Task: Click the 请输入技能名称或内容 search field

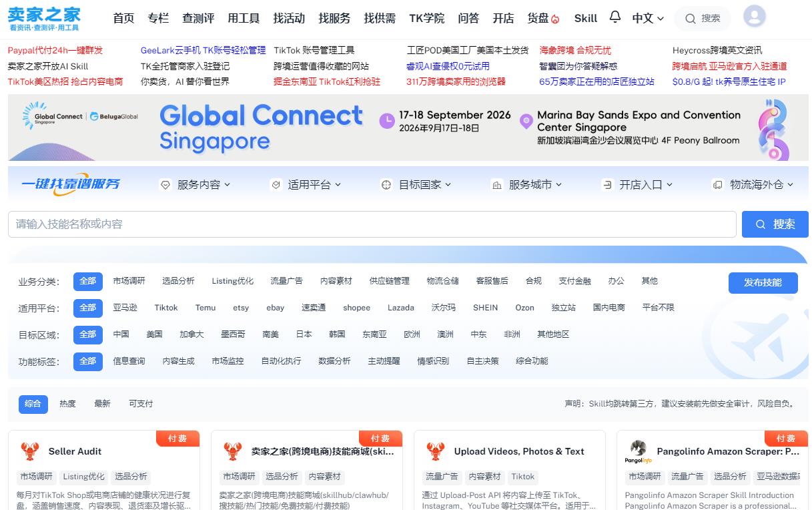Action: click(x=372, y=224)
